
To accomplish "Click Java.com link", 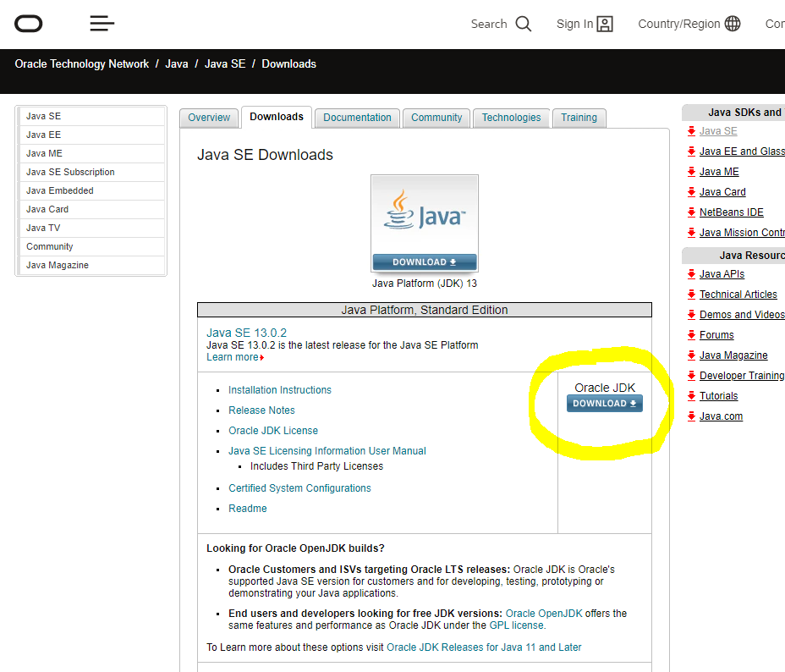I will point(721,416).
